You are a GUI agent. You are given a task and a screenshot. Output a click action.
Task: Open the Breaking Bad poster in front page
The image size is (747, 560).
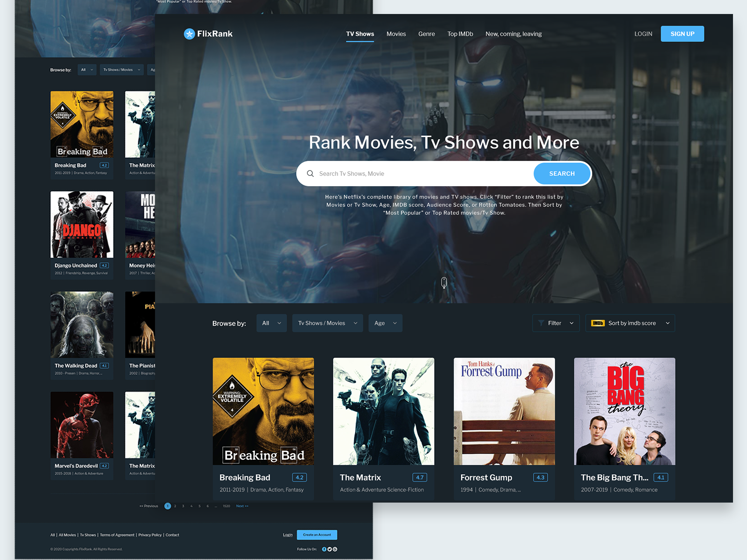click(263, 411)
